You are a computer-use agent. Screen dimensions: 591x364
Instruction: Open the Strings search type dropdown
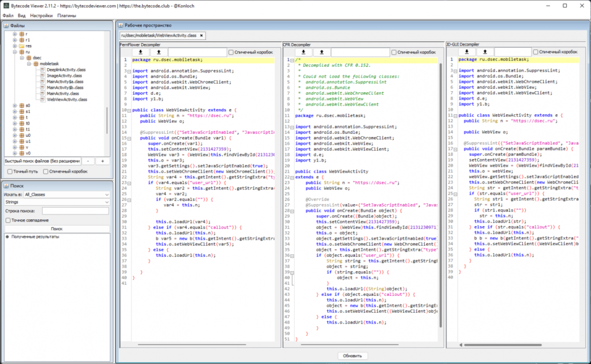[x=57, y=202]
